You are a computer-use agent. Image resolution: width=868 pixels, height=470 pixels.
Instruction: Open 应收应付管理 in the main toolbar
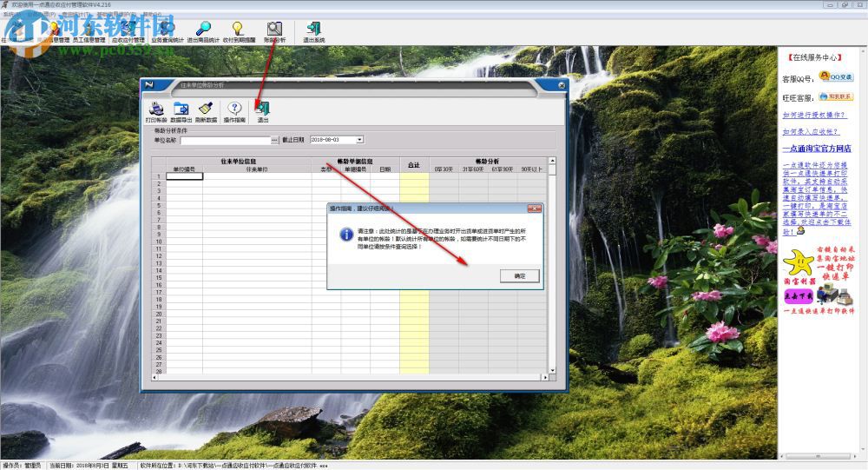[128, 33]
